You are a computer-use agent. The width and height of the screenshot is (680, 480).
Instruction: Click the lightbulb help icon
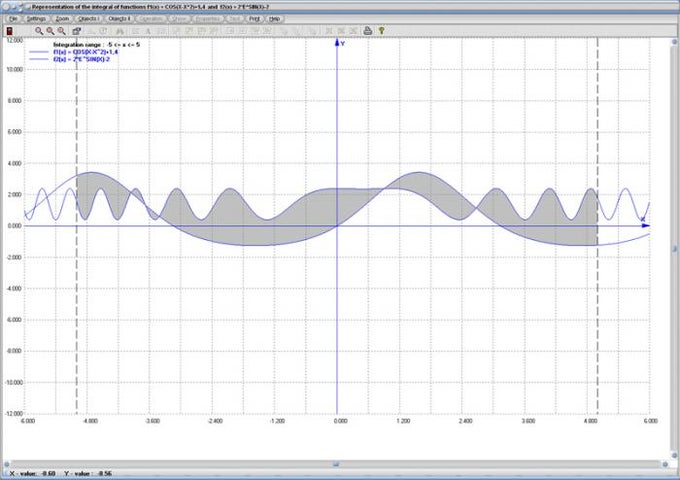(x=381, y=31)
